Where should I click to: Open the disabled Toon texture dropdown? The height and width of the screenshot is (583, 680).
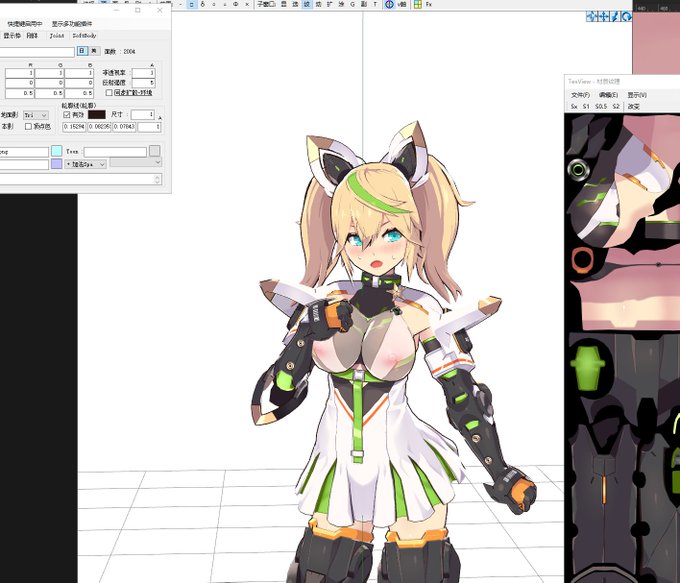pyautogui.click(x=136, y=162)
